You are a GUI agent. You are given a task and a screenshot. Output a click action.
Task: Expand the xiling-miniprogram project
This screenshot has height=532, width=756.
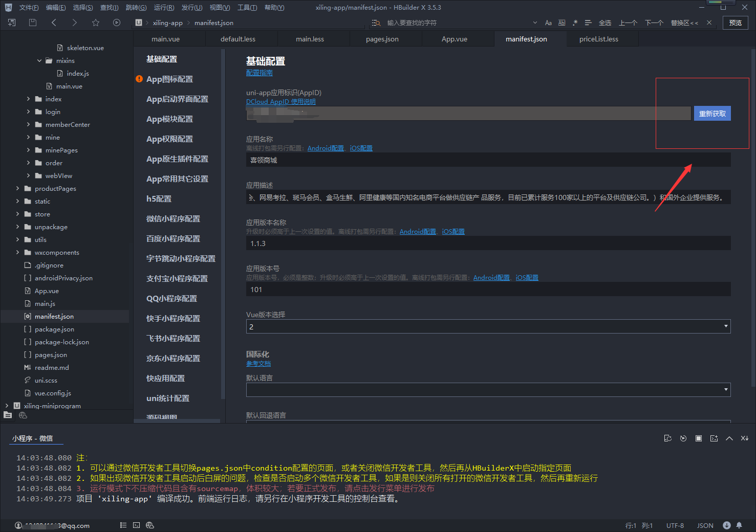7,406
